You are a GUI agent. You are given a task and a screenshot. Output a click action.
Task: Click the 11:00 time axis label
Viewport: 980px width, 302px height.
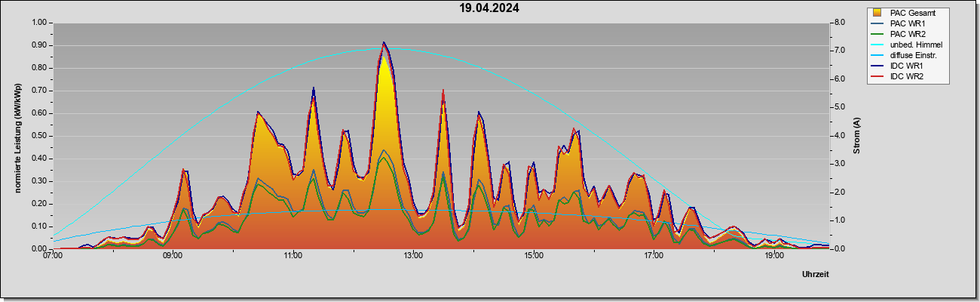[293, 255]
